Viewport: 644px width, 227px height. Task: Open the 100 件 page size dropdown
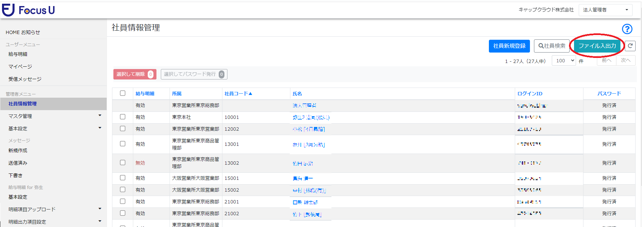click(564, 61)
